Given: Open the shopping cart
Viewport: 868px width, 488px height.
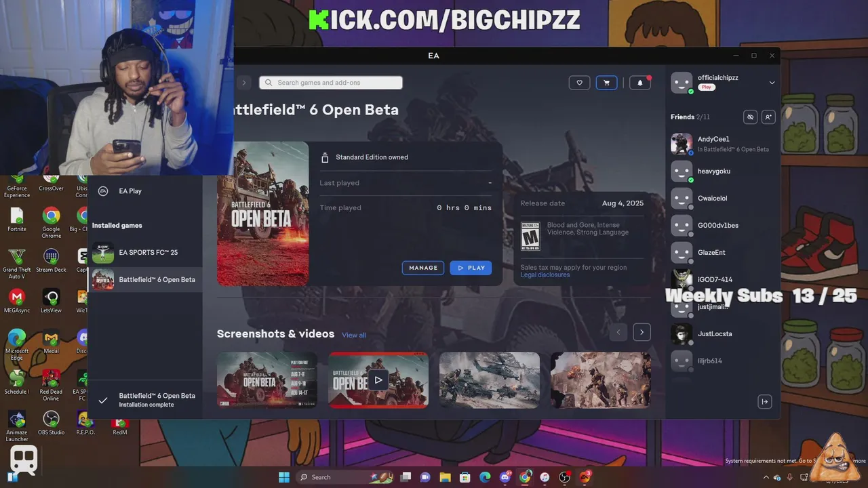Looking at the screenshot, I should click(606, 83).
